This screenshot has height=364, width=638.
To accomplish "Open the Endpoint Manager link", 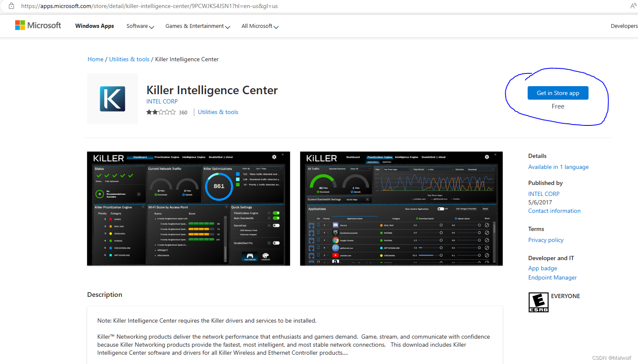I will [x=553, y=278].
